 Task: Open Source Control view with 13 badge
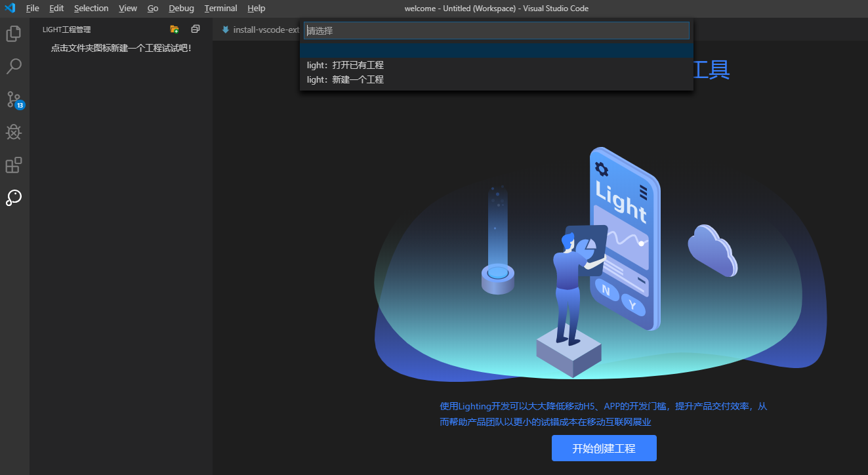14,100
